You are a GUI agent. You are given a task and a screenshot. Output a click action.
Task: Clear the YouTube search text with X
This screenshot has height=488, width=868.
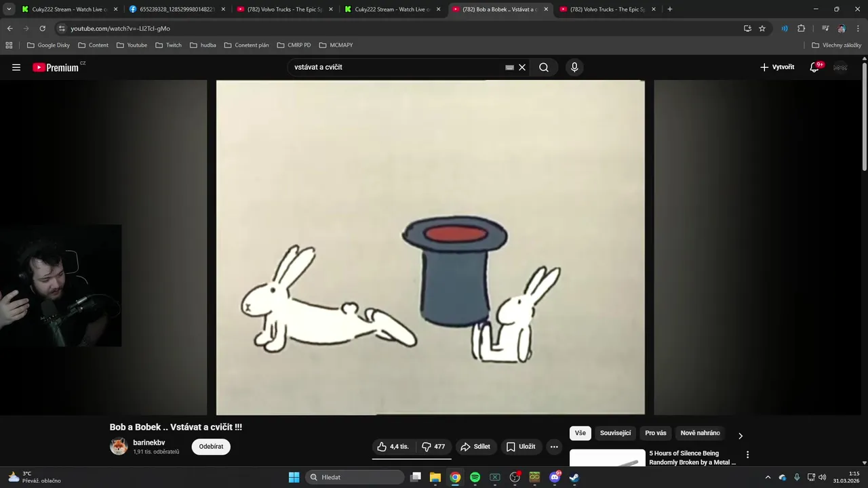coord(522,67)
